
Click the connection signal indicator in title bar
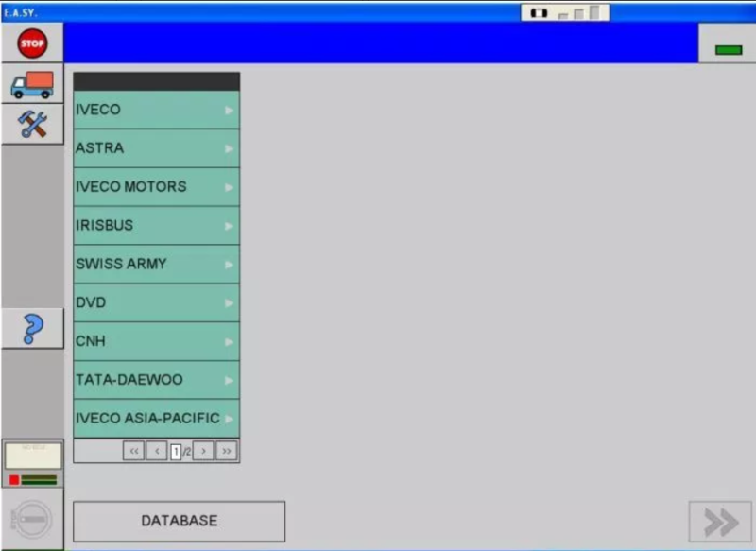(565, 12)
